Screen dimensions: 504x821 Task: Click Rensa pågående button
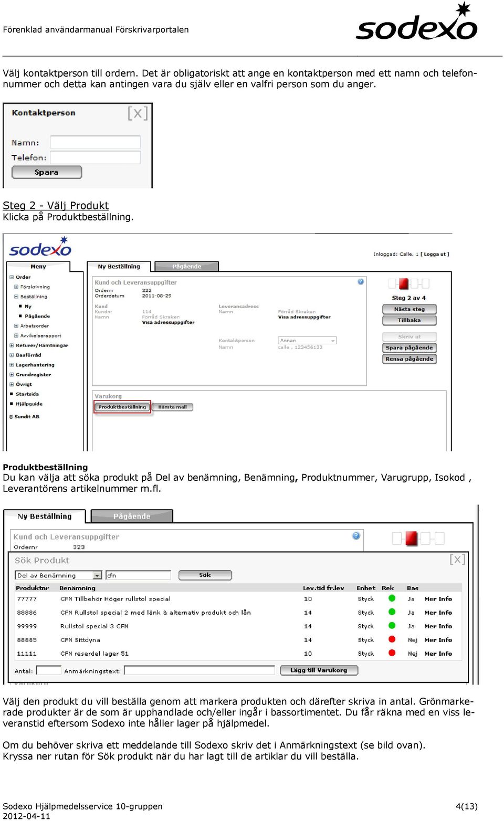tap(409, 359)
